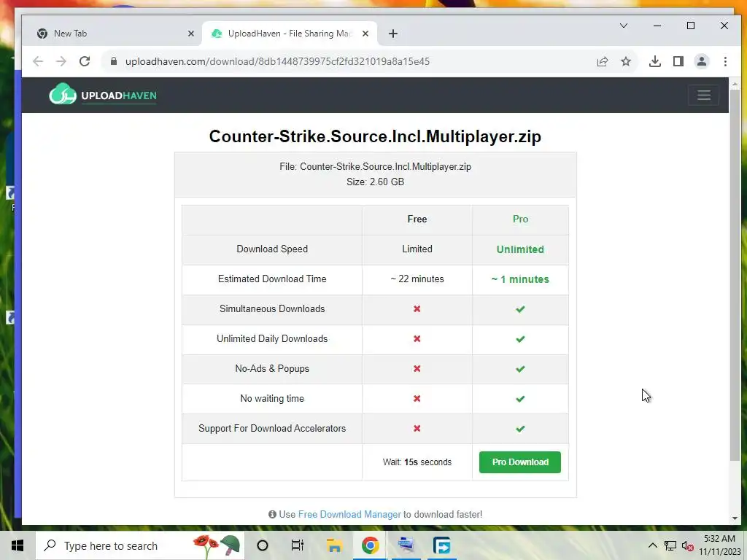Click the Estimated Download Time label

click(272, 279)
